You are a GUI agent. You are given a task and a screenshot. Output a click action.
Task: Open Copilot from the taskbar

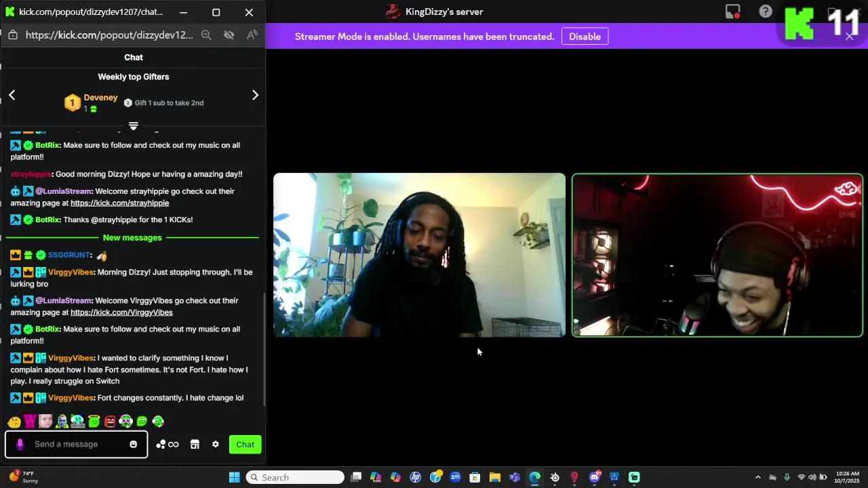coord(395,477)
